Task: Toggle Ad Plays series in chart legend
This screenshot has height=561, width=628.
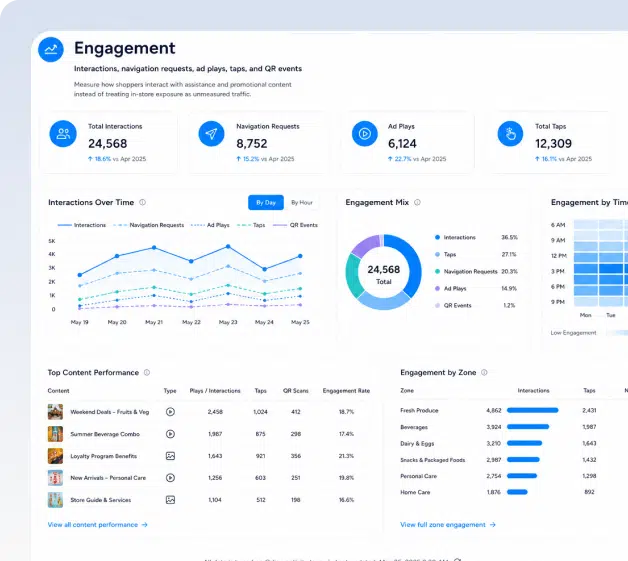Action: pos(210,225)
